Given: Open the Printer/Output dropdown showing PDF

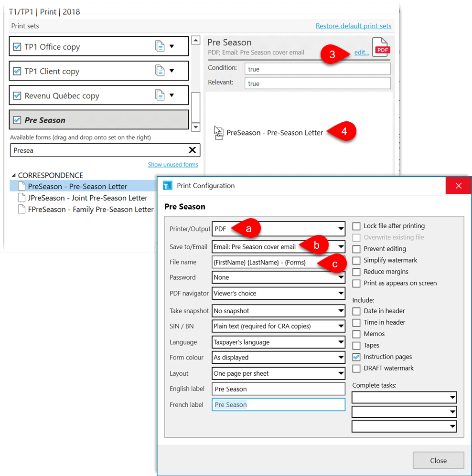Looking at the screenshot, I should (x=340, y=229).
